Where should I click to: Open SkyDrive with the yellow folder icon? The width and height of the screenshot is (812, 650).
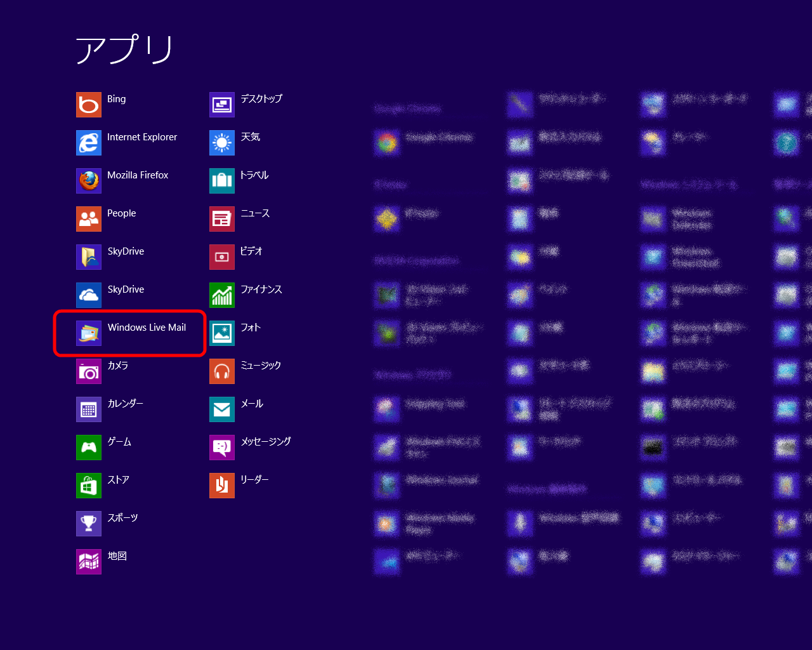pos(89,257)
